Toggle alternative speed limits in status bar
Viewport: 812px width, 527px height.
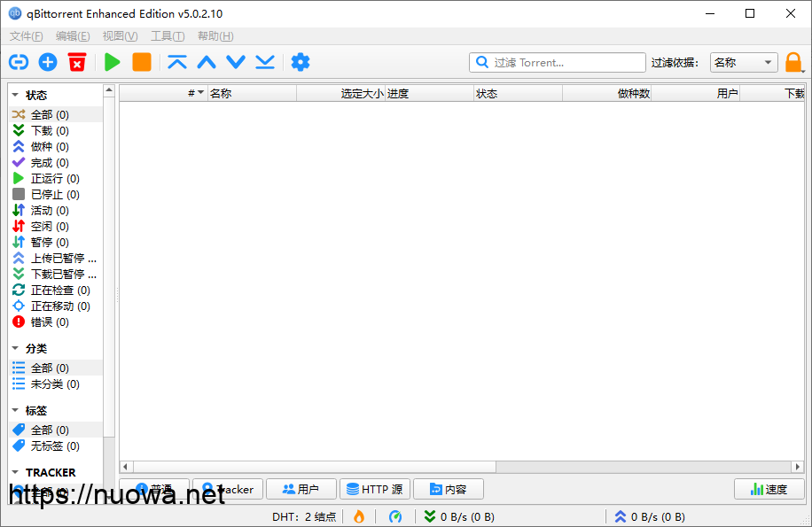(x=395, y=516)
